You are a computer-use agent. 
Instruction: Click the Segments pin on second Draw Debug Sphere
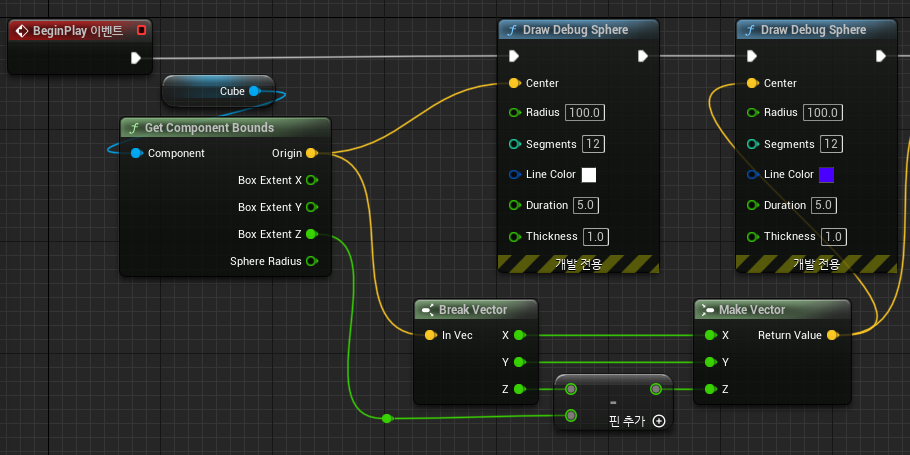752,144
